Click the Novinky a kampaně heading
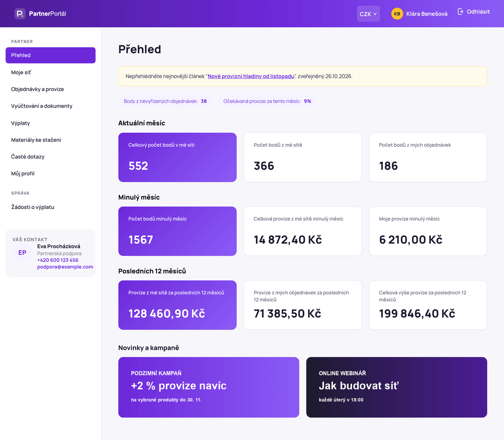This screenshot has height=440, width=504. [149, 348]
